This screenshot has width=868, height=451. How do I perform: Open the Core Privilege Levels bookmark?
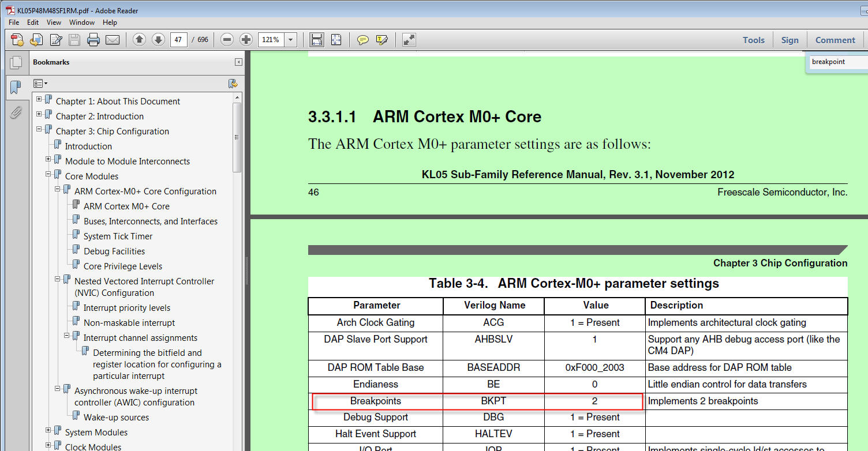[x=123, y=266]
